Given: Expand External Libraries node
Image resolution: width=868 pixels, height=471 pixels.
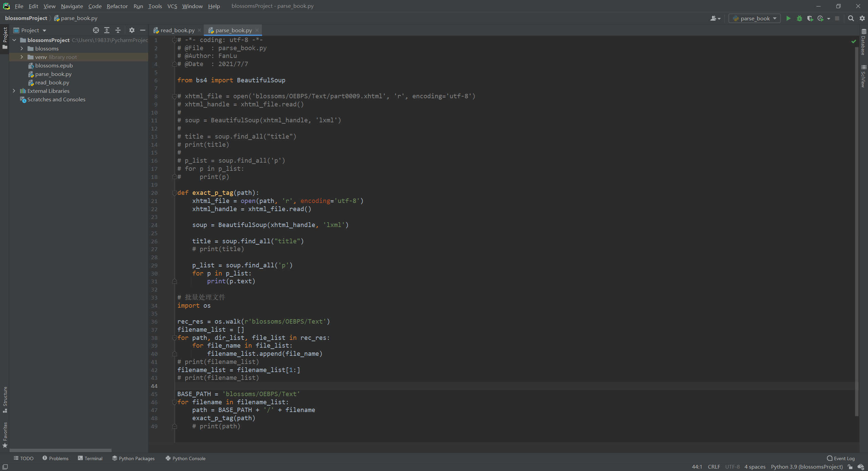Looking at the screenshot, I should pos(14,91).
